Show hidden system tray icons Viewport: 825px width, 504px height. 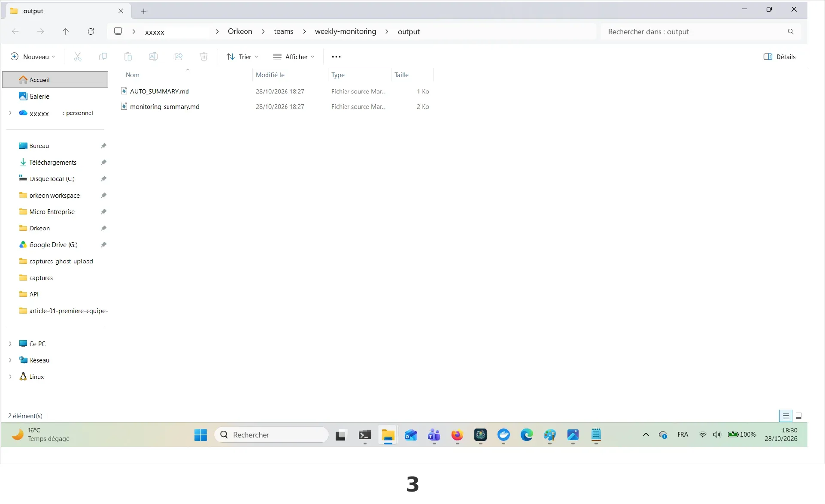click(646, 435)
